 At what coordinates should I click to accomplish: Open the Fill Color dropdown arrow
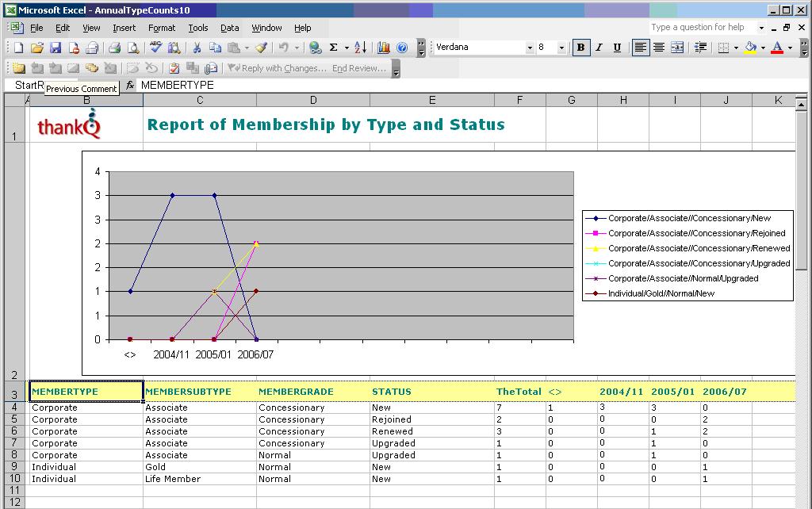tap(763, 48)
